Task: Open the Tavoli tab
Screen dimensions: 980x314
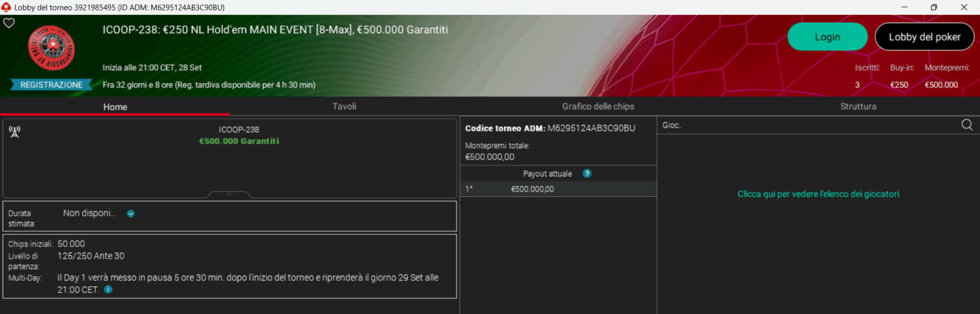Action: [344, 107]
